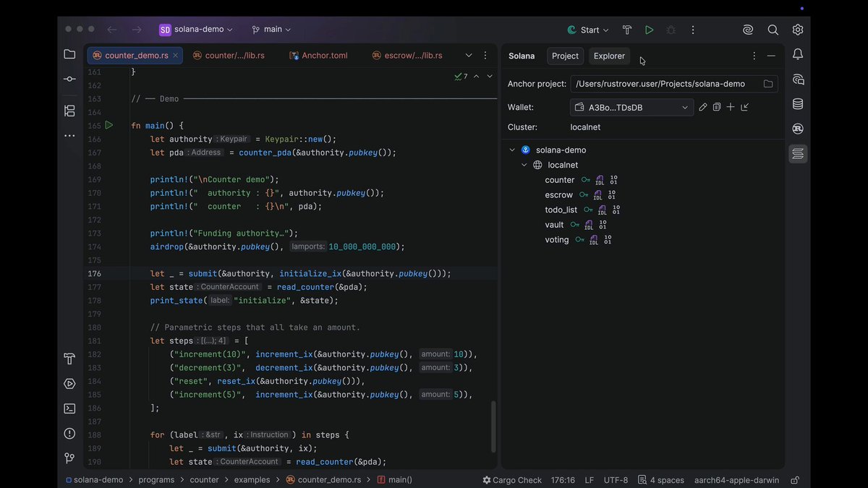Open the Notifications bell icon
The height and width of the screenshot is (488, 868).
(x=798, y=54)
